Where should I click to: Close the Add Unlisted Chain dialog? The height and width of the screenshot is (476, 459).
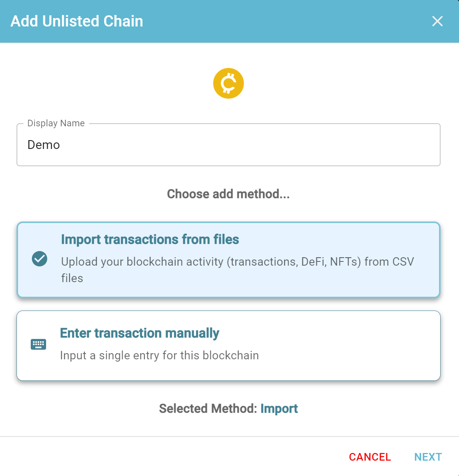coord(437,21)
